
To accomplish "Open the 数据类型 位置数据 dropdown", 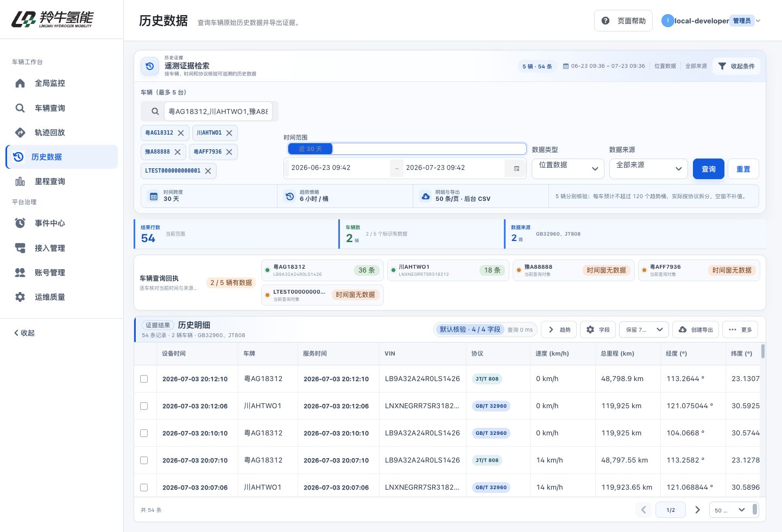I will coord(568,168).
